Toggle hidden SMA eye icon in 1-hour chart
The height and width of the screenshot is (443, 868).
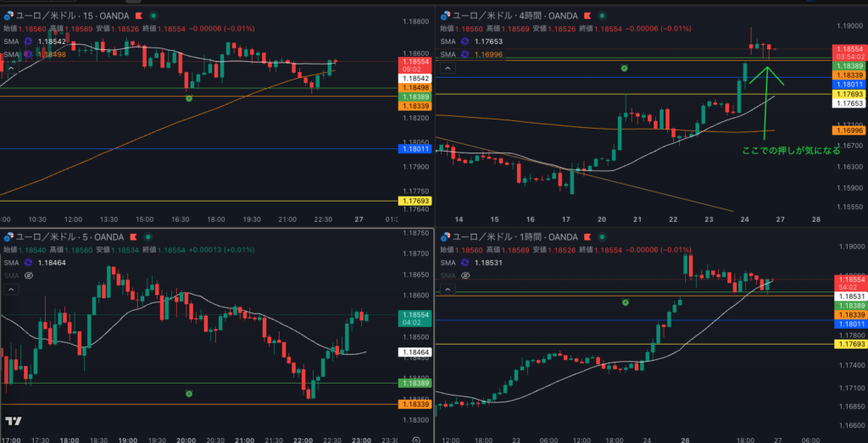465,275
